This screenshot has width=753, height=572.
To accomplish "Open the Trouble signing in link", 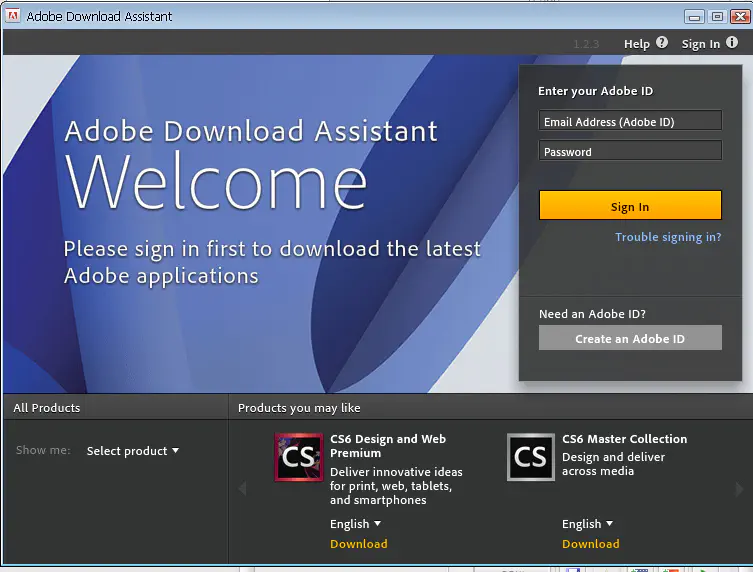I will coord(668,237).
